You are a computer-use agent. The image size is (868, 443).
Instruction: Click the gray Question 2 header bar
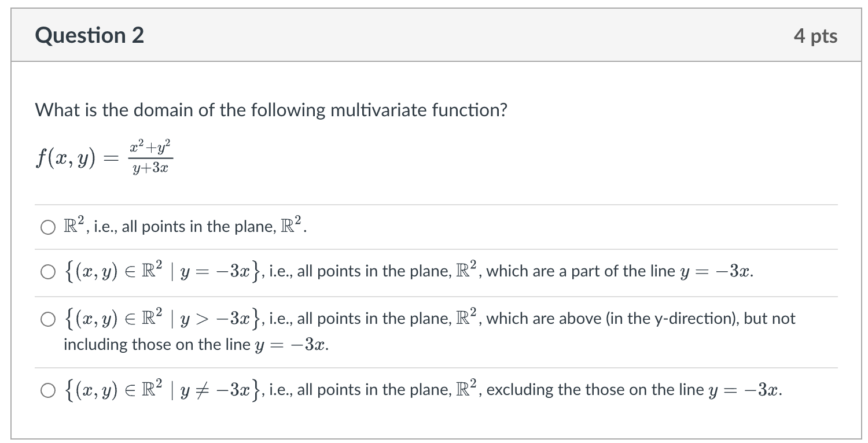(x=434, y=35)
